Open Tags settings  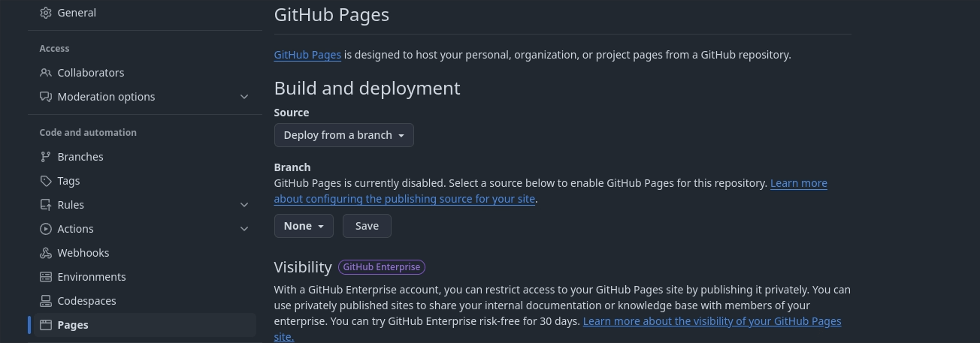[x=145, y=181]
